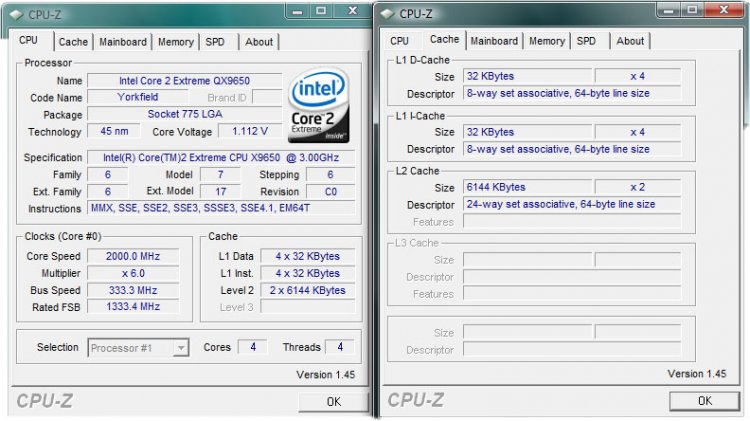The height and width of the screenshot is (421, 750).
Task: Minimize the right CPU-Z window
Action: click(x=669, y=10)
